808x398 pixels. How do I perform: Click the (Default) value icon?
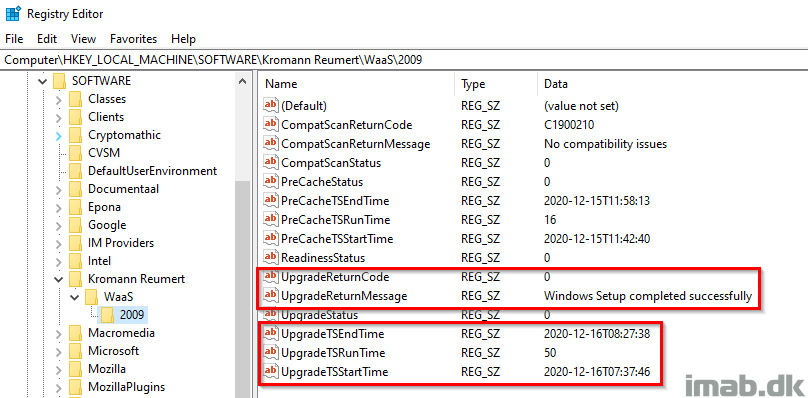tap(271, 105)
